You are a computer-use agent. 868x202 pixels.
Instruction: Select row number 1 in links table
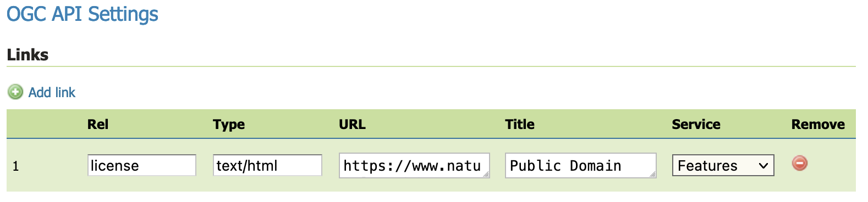[16, 166]
